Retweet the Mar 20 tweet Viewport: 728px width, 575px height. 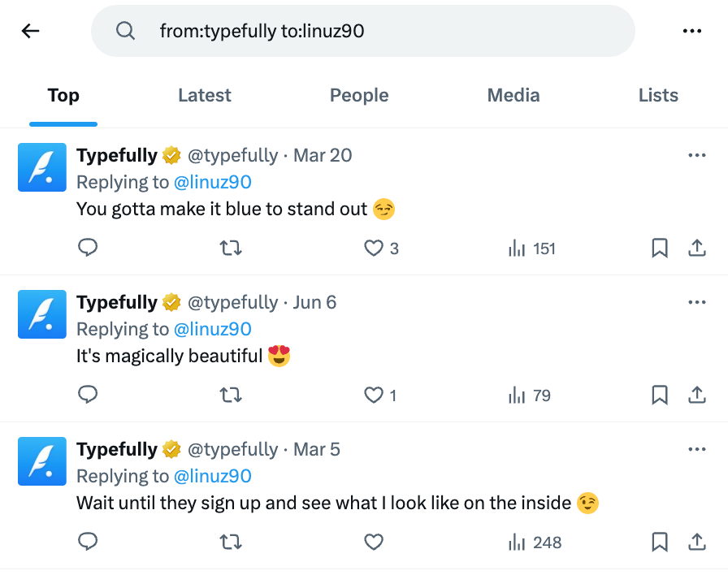tap(231, 248)
